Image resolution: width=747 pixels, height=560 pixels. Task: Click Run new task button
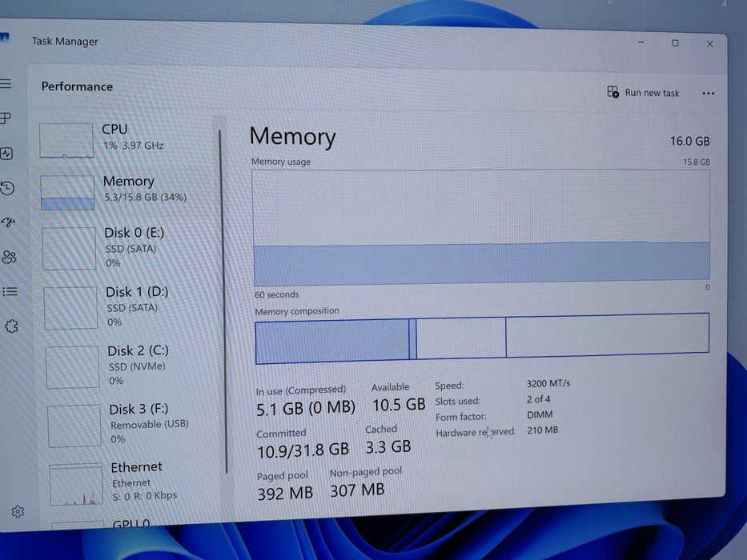(x=643, y=92)
